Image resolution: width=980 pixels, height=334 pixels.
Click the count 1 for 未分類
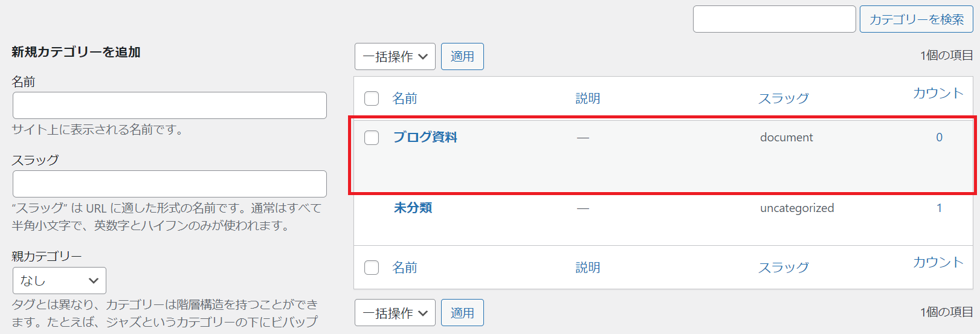tap(940, 208)
